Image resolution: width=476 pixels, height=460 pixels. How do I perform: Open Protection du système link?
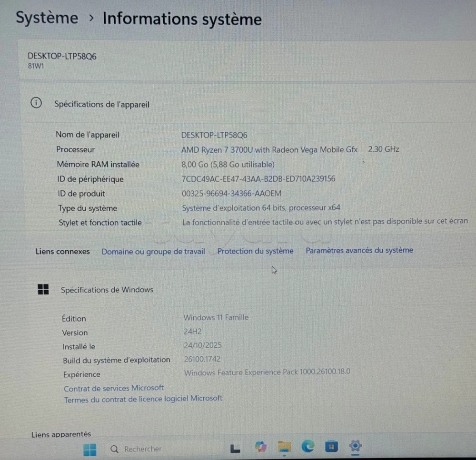[x=255, y=251]
